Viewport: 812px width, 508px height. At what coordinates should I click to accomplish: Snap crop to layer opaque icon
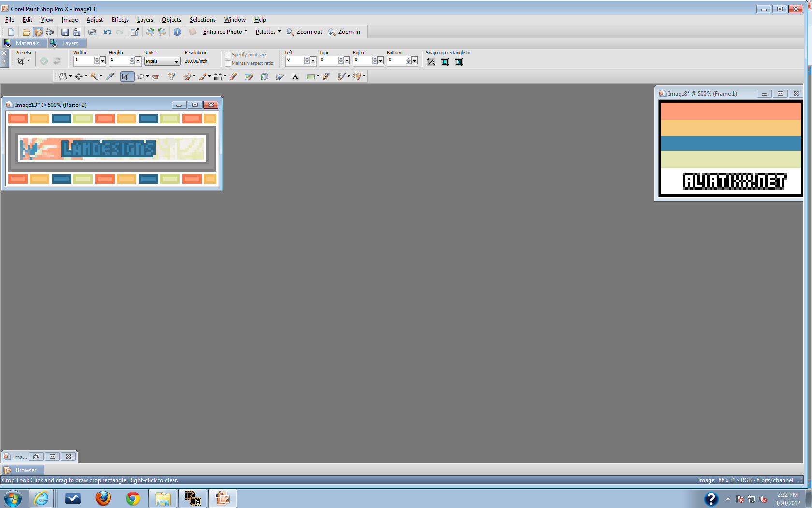coord(445,61)
